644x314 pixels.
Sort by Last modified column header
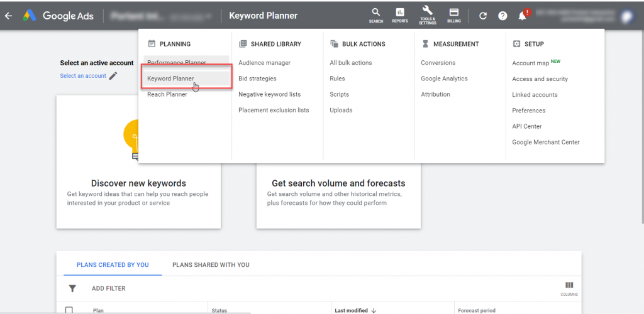[x=351, y=311]
